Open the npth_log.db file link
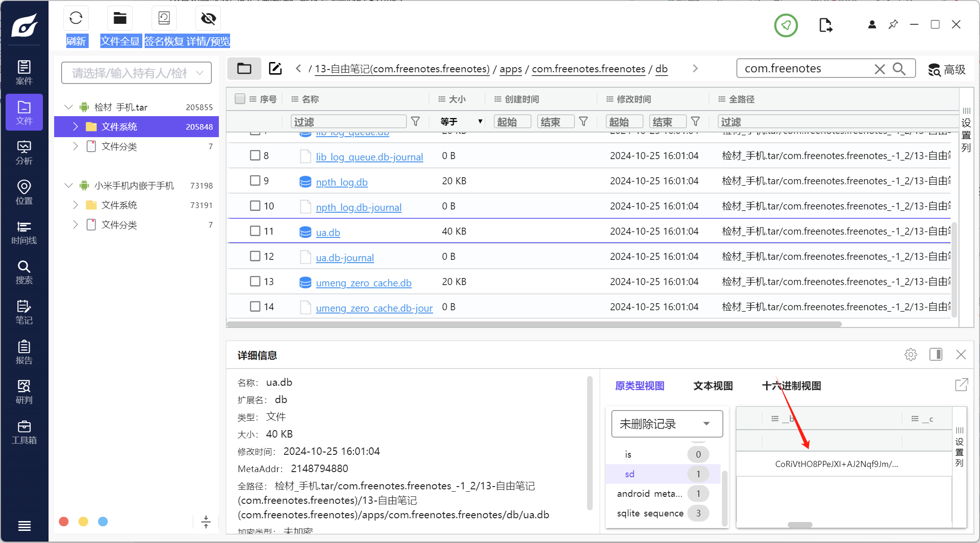This screenshot has width=980, height=543. [342, 182]
